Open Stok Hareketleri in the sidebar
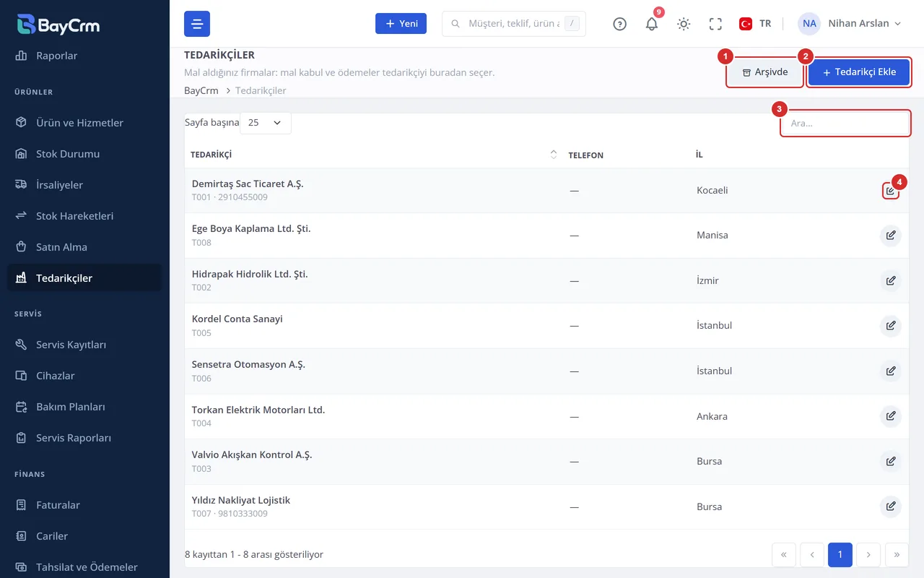 (84, 216)
